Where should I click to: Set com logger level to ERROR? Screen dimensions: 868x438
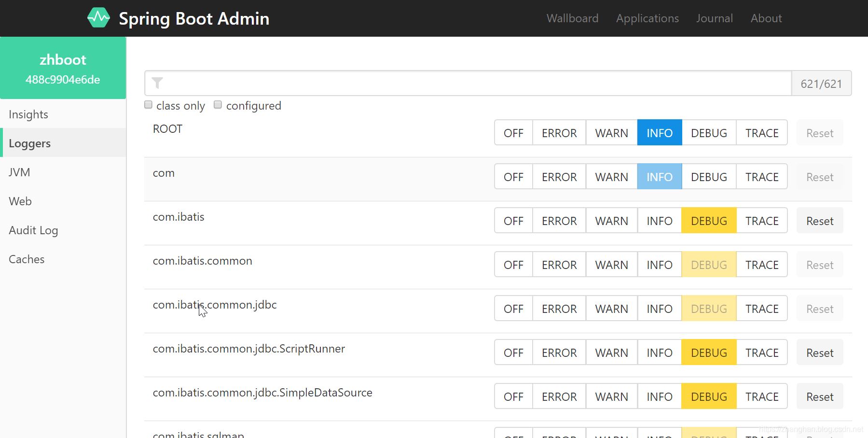(559, 176)
